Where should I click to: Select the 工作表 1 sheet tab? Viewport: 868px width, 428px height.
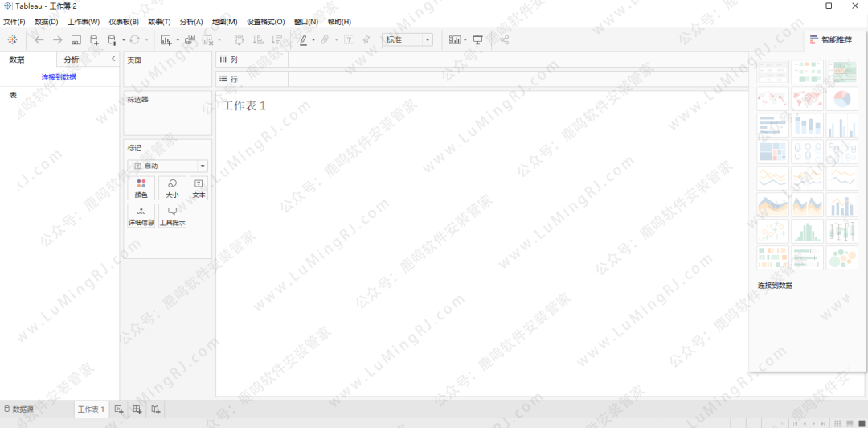[92, 409]
